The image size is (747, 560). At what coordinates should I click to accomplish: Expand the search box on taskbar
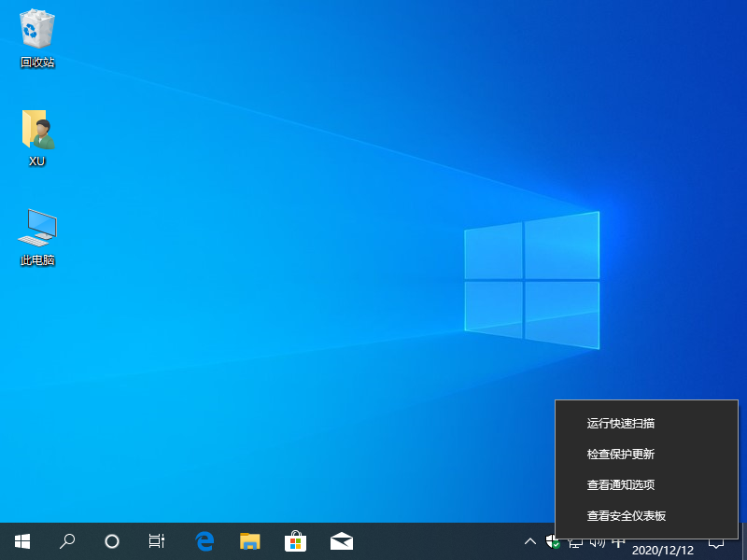pyautogui.click(x=67, y=541)
